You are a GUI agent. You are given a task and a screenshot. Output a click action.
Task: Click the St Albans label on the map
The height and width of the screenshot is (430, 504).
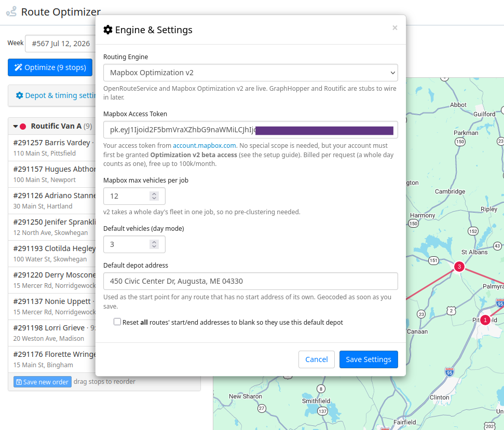474,252
